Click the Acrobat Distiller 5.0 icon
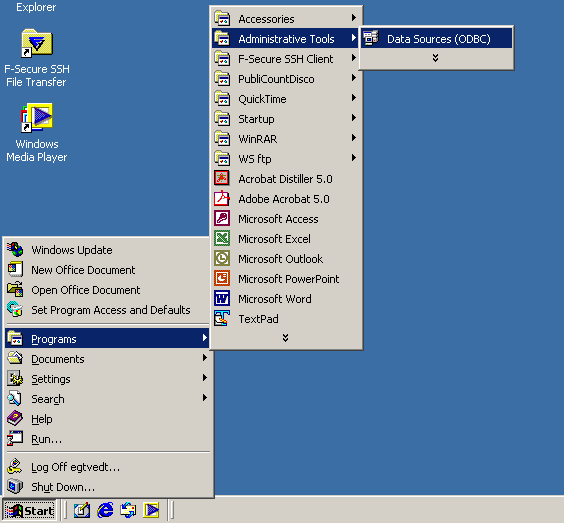The height and width of the screenshot is (523, 564). [x=222, y=178]
